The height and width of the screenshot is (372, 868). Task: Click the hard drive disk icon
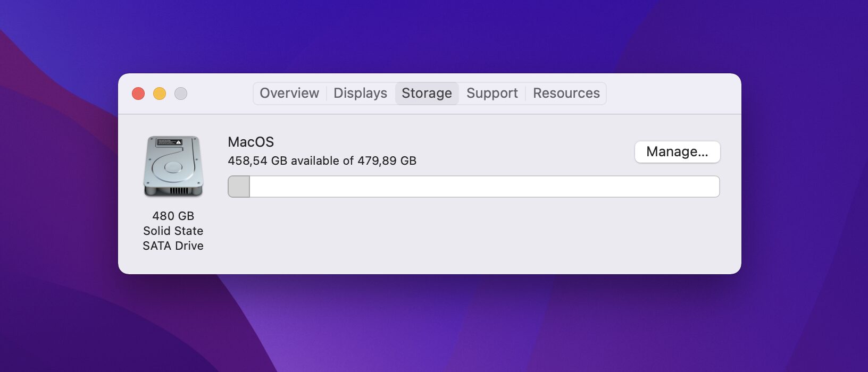[173, 166]
